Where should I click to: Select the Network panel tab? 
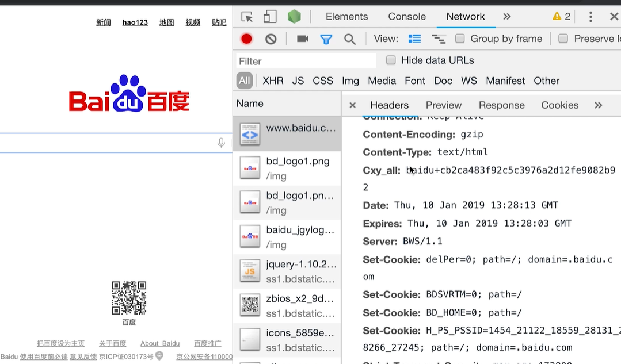pos(466,17)
